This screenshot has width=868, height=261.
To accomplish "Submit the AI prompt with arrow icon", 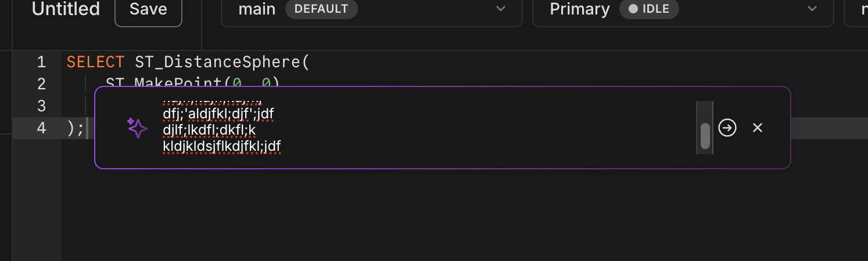I will [727, 128].
